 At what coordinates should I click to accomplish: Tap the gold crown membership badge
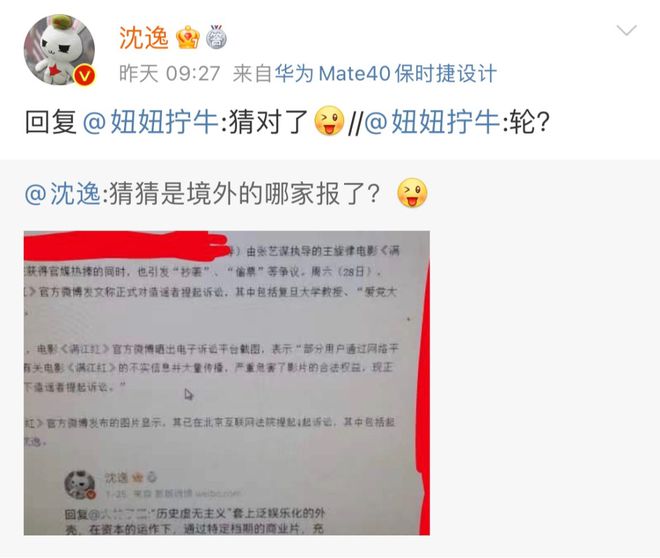[x=188, y=37]
